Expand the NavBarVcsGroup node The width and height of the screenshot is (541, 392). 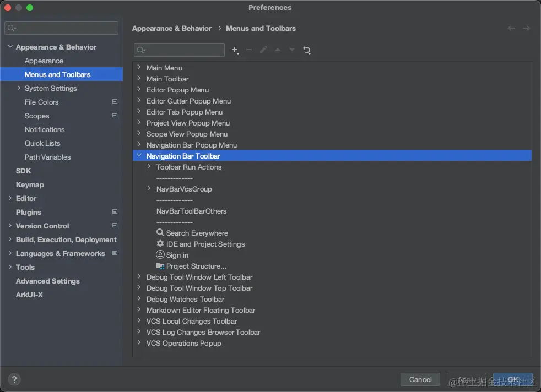[x=149, y=189]
